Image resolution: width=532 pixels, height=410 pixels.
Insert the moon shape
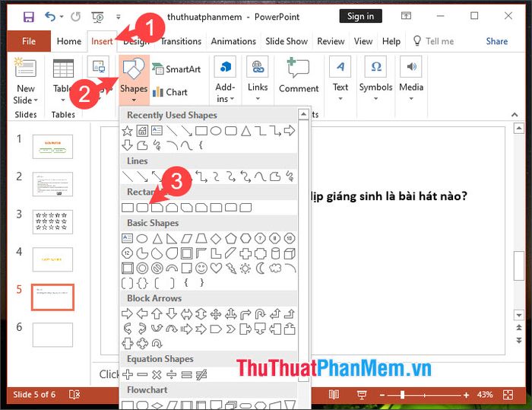click(260, 268)
